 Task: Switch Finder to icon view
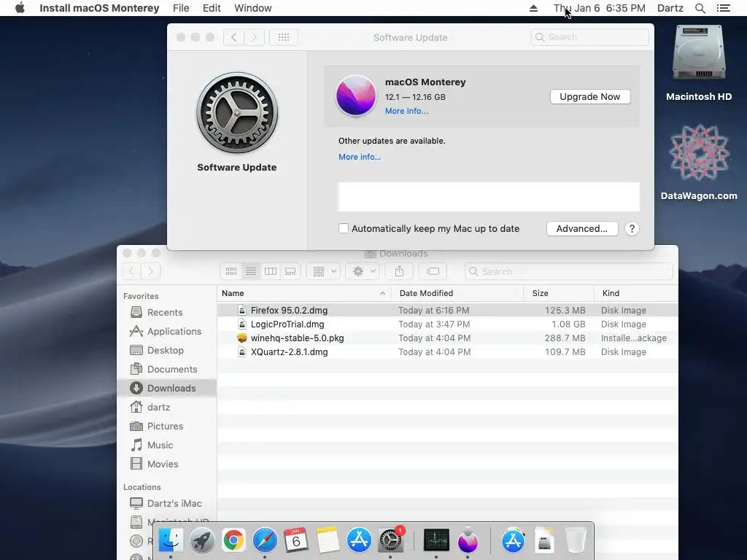[231, 271]
